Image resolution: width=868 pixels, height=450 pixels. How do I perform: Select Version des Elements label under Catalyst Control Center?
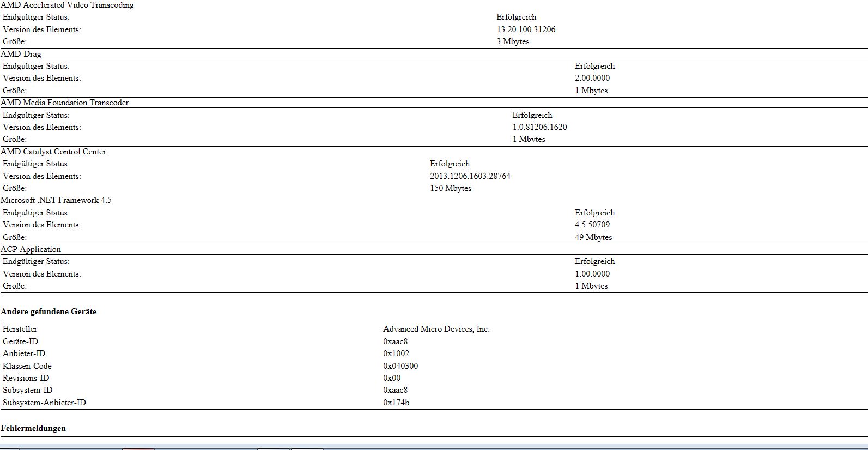[x=41, y=176]
